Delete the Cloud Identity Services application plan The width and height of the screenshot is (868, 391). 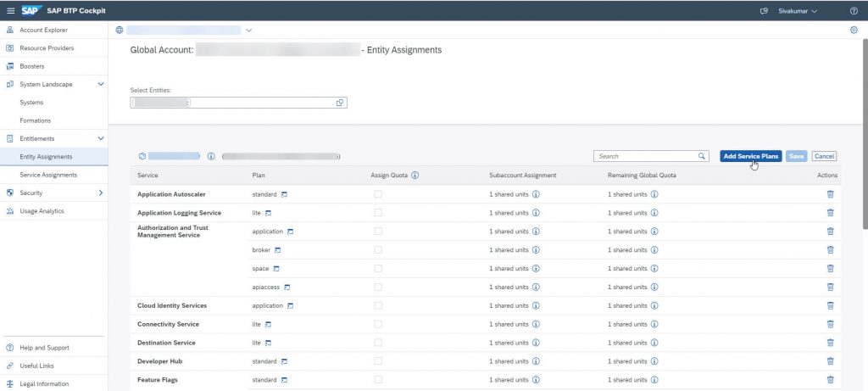(831, 305)
